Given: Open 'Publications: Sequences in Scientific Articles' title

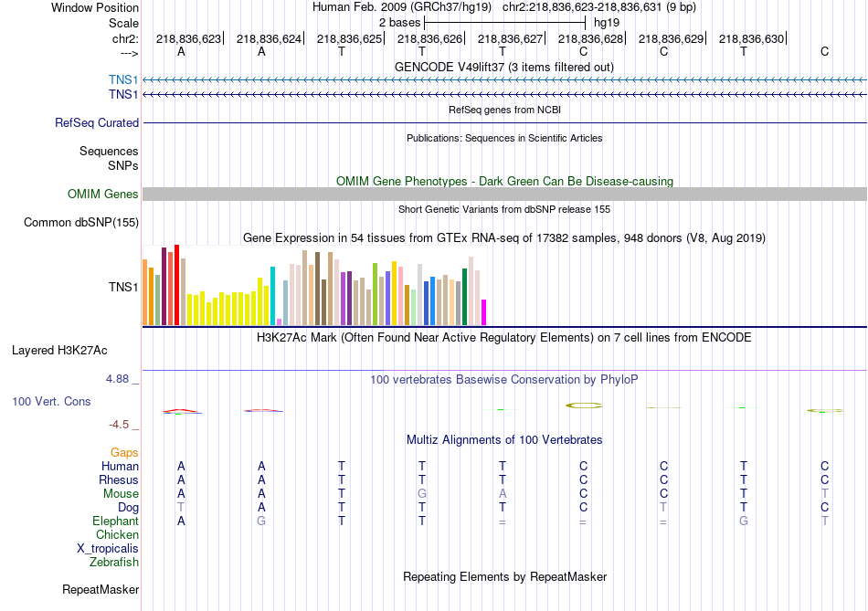Looking at the screenshot, I should [x=504, y=138].
